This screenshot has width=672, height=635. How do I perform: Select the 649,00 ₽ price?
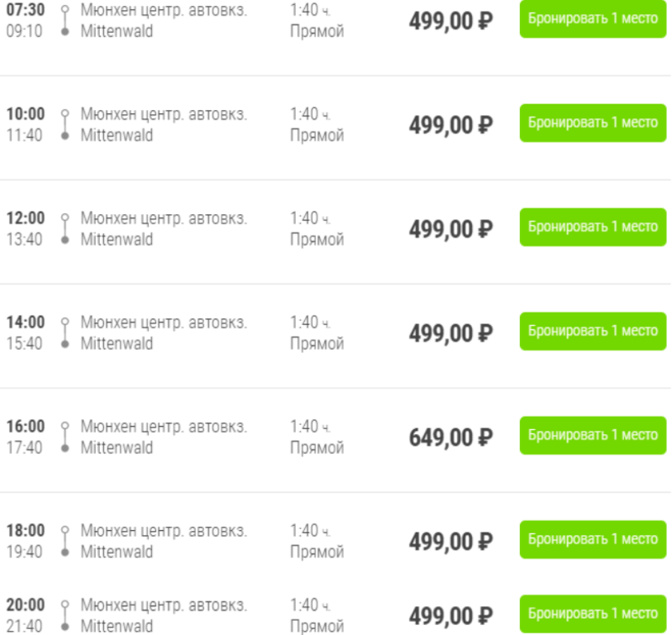(x=450, y=437)
